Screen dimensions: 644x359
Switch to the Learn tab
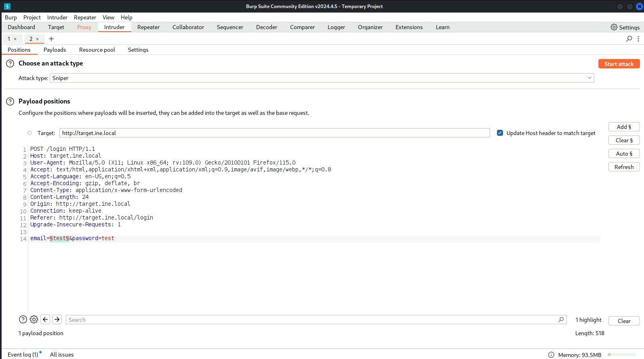442,27
